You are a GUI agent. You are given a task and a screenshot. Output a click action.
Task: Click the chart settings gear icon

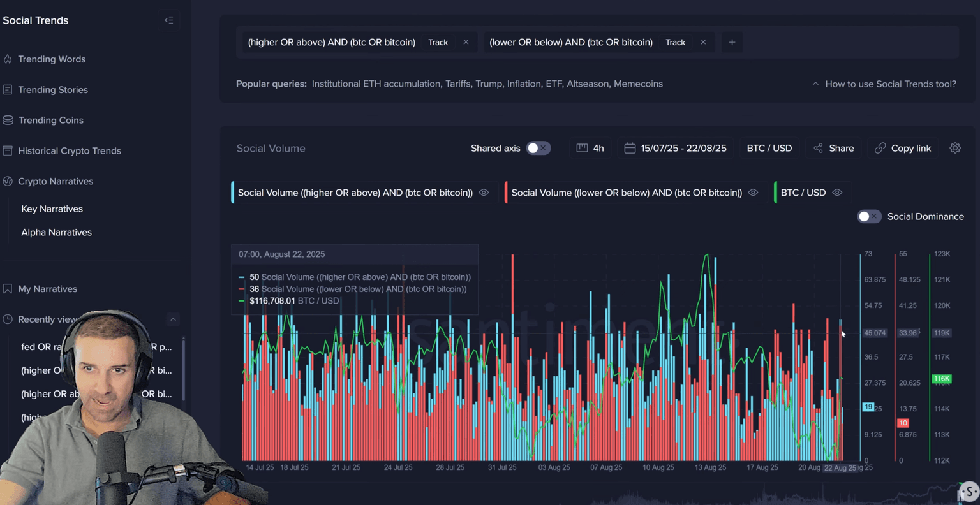pos(954,148)
